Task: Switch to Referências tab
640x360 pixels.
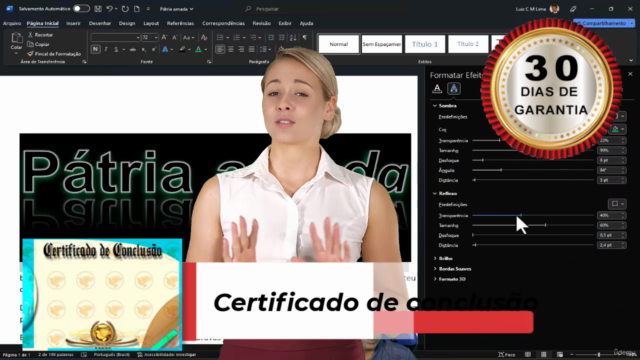Action: point(180,23)
